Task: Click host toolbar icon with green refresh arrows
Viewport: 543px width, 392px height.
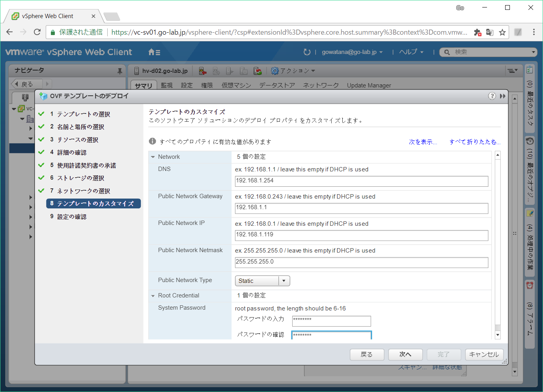Action: click(x=258, y=71)
